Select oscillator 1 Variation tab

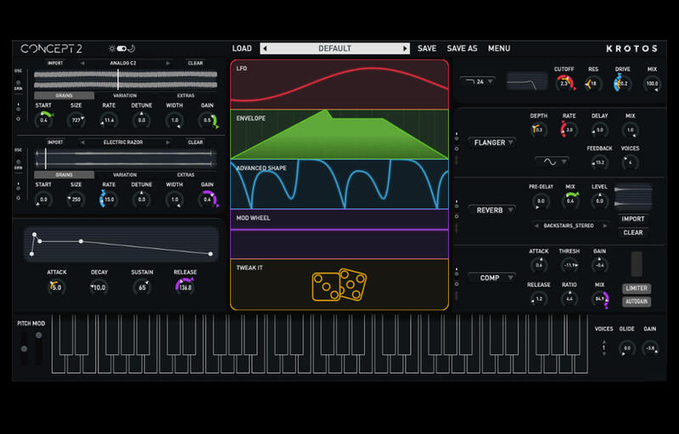click(x=125, y=96)
